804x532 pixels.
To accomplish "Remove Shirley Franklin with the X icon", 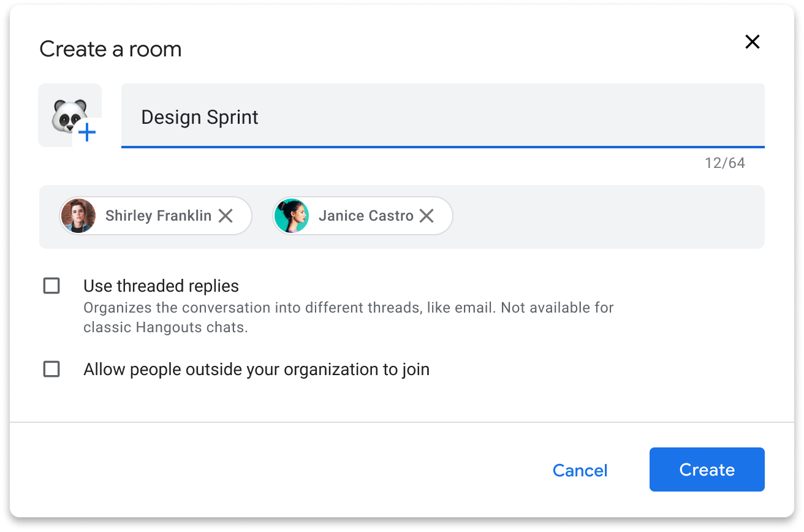I will pyautogui.click(x=226, y=216).
